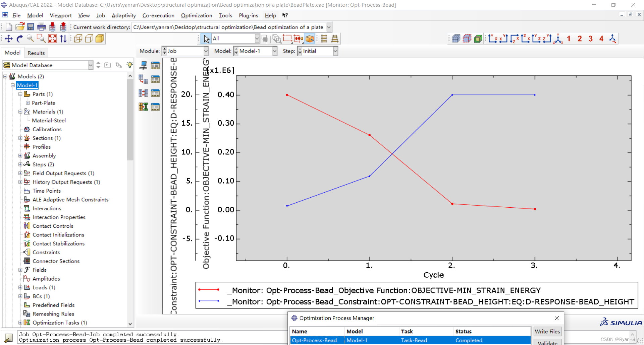The image size is (644, 345).
Task: Toggle the model tree light bulb filter
Action: [130, 65]
